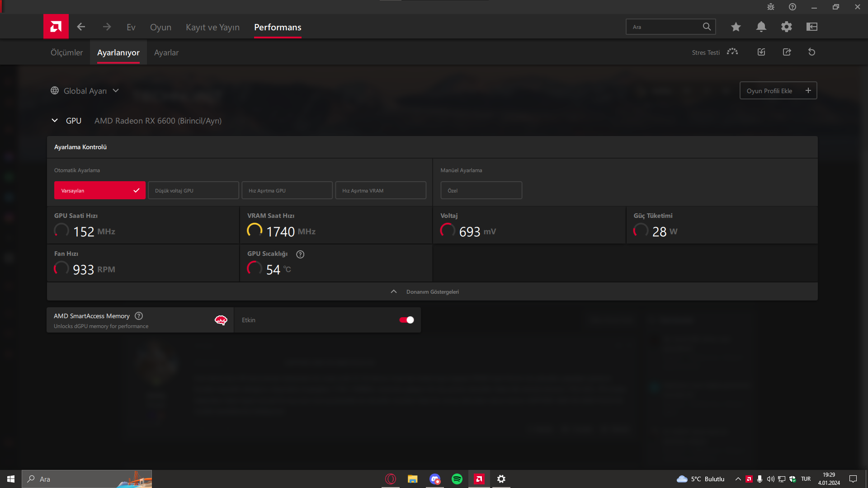Open favorites via the star icon
This screenshot has height=488, width=868.
[736, 27]
